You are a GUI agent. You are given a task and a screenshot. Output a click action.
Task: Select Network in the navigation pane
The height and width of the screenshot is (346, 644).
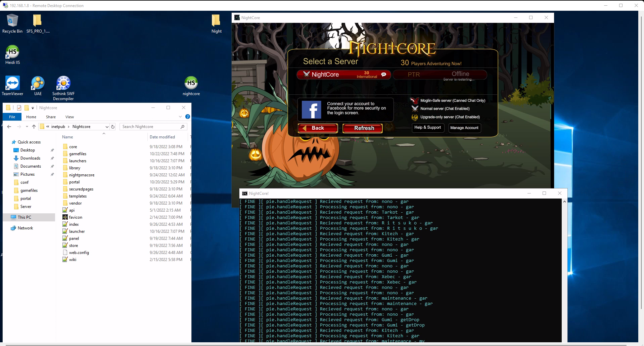25,228
